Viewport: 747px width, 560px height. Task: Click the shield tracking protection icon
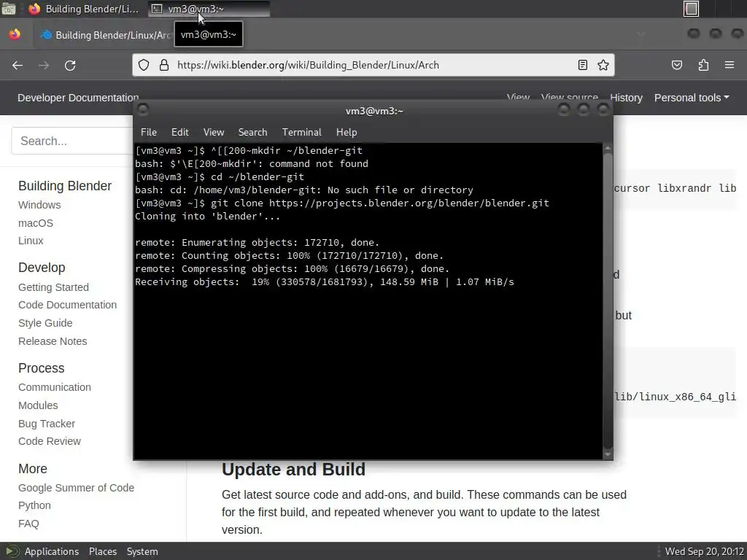click(x=144, y=65)
